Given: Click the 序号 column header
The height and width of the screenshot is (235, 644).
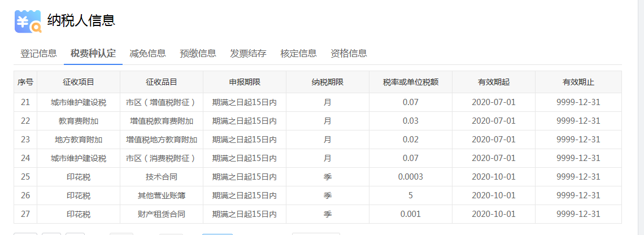Looking at the screenshot, I should 25,82.
